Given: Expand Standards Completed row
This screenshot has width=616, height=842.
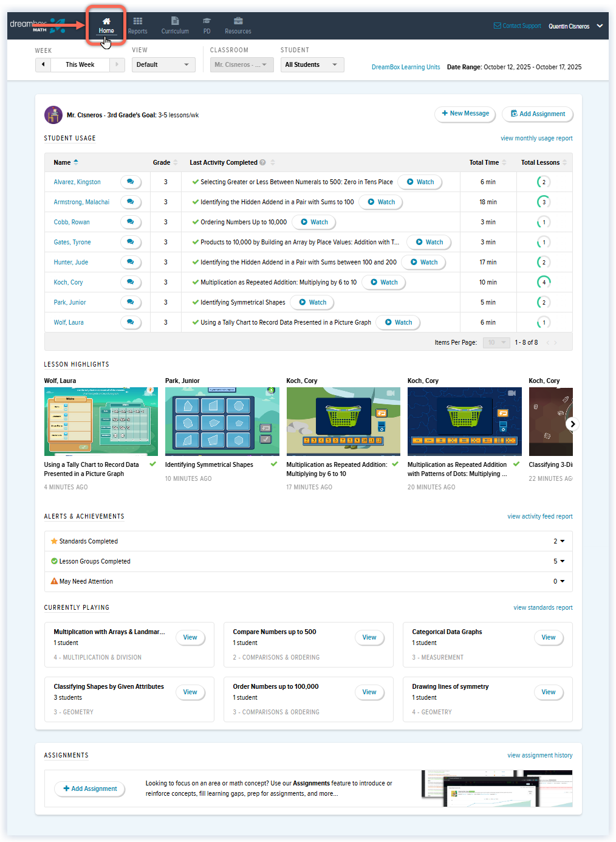Looking at the screenshot, I should pyautogui.click(x=309, y=541).
